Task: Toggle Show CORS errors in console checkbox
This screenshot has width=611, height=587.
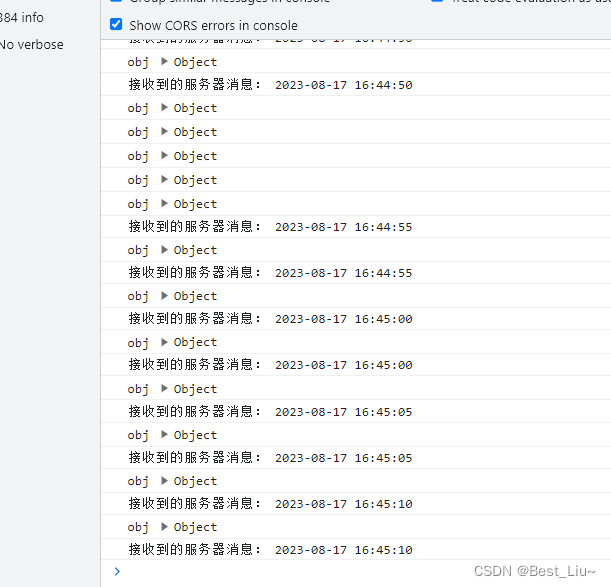Action: tap(116, 25)
